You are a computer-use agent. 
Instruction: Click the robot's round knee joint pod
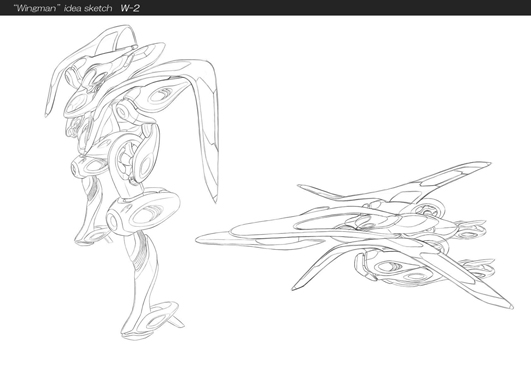click(x=143, y=212)
